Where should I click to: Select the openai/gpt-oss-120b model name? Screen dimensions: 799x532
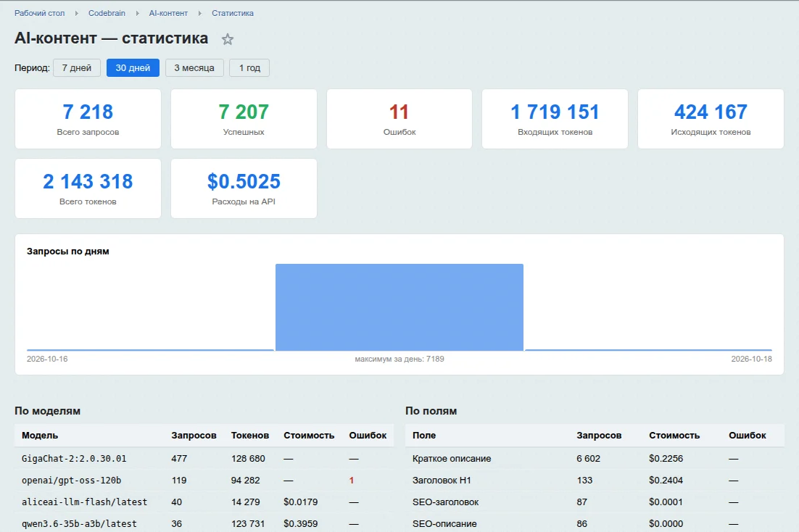pos(71,480)
